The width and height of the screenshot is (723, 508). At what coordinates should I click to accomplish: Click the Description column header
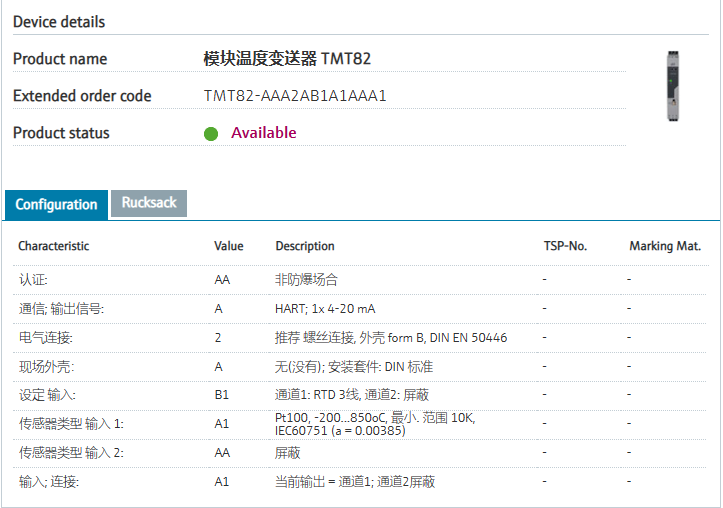pyautogui.click(x=305, y=246)
